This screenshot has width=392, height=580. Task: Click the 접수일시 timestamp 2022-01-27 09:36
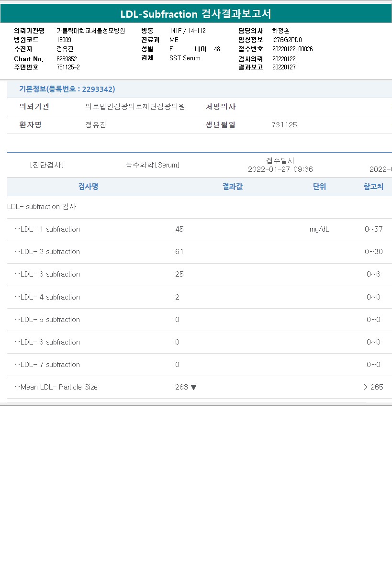click(280, 169)
